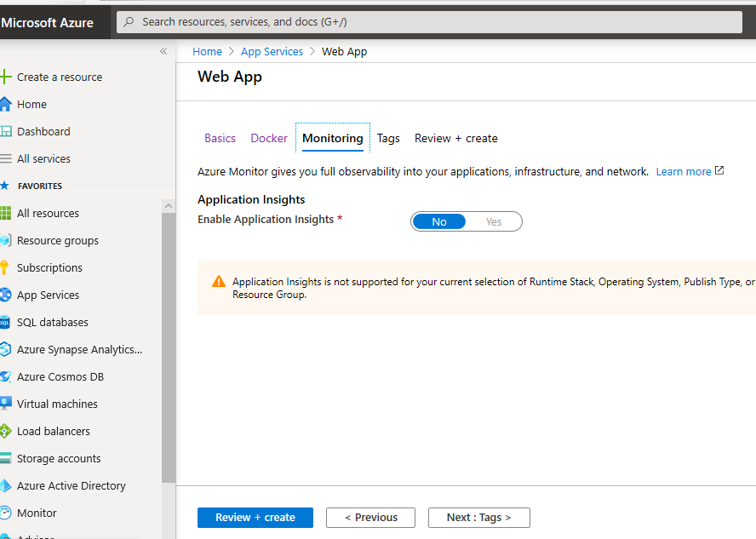Viewport: 756px width, 539px height.
Task: Focus the search resources input field
Action: [429, 21]
